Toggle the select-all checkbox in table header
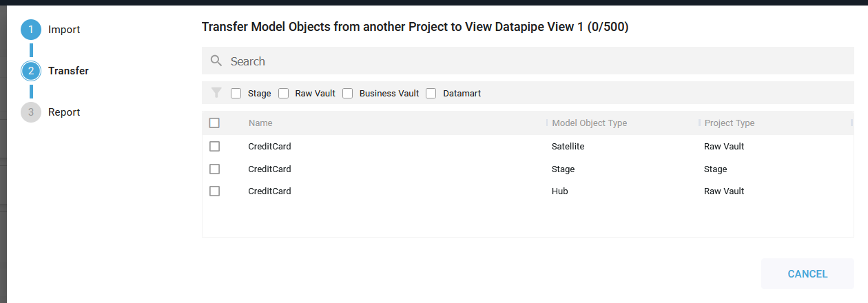The image size is (868, 303). pos(214,123)
